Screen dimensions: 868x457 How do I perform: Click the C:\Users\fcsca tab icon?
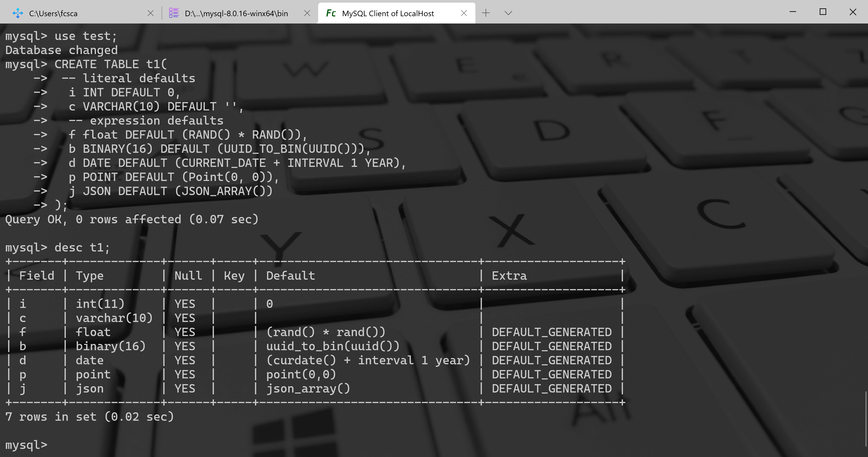tap(18, 13)
